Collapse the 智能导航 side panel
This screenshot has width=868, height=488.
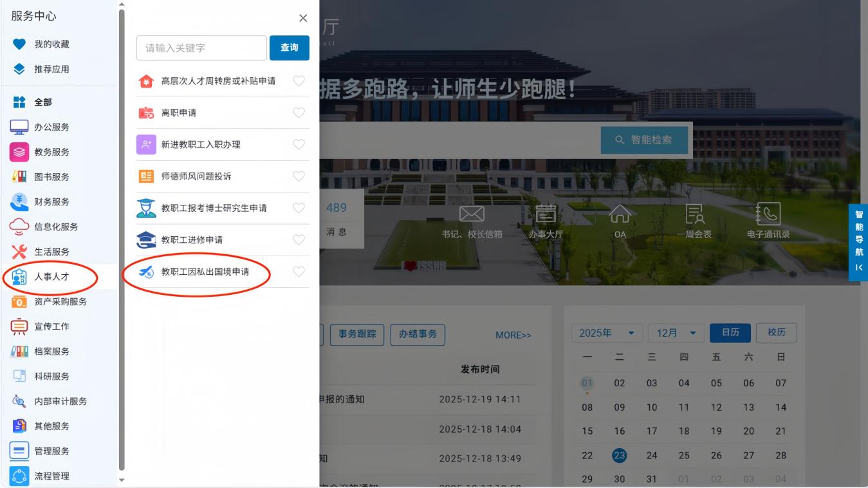point(858,267)
